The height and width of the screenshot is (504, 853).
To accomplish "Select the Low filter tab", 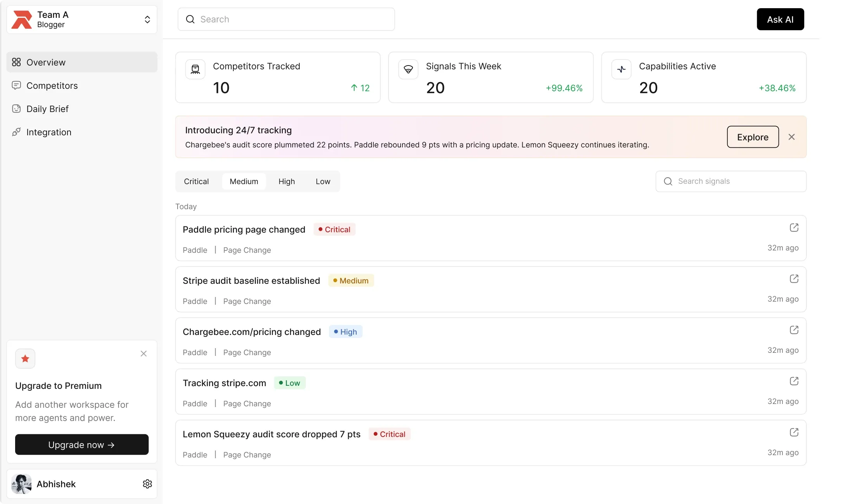I will tap(323, 181).
